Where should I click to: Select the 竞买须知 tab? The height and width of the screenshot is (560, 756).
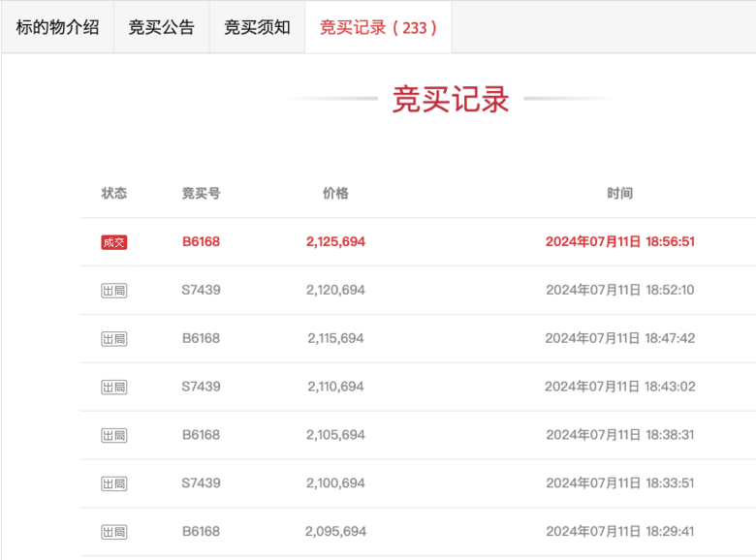pos(257,27)
